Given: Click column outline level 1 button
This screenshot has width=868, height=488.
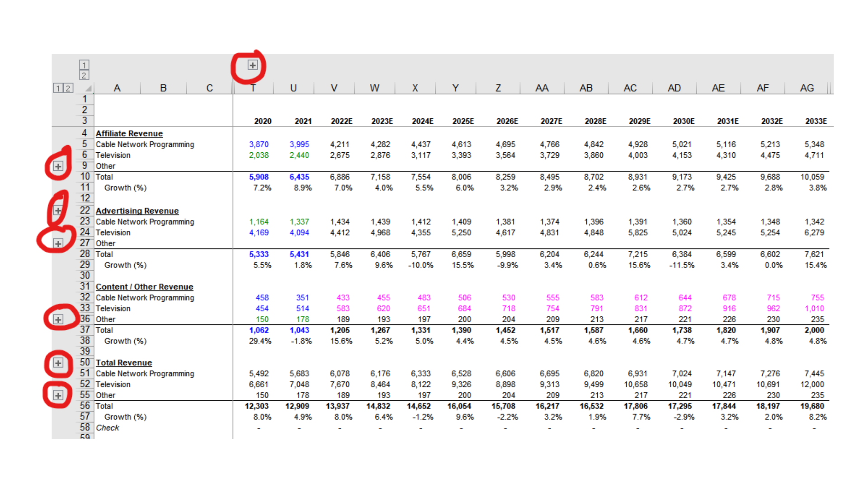Looking at the screenshot, I should (x=84, y=65).
